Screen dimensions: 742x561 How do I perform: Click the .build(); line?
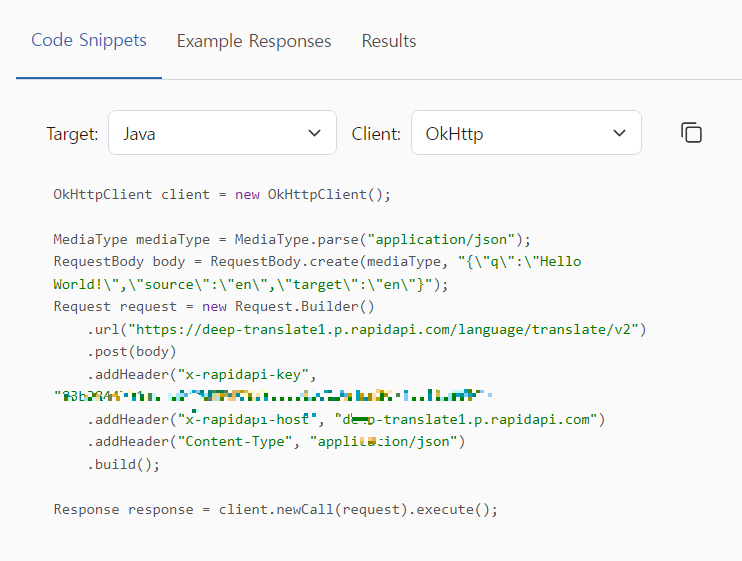(x=124, y=464)
